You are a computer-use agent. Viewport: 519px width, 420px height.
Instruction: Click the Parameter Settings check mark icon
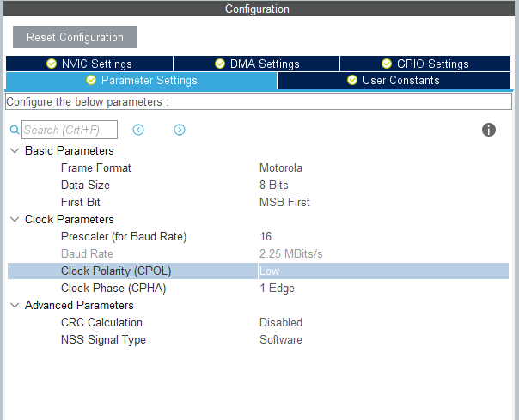coord(91,80)
